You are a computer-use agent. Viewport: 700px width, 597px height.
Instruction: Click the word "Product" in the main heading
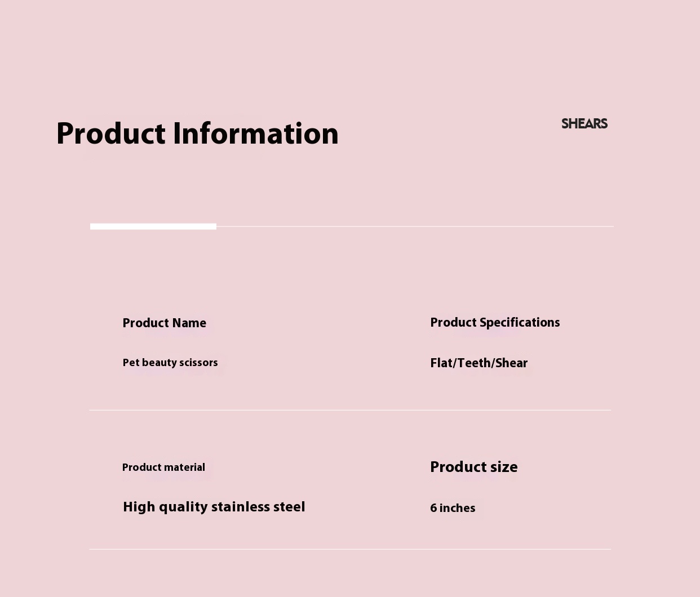[111, 135]
